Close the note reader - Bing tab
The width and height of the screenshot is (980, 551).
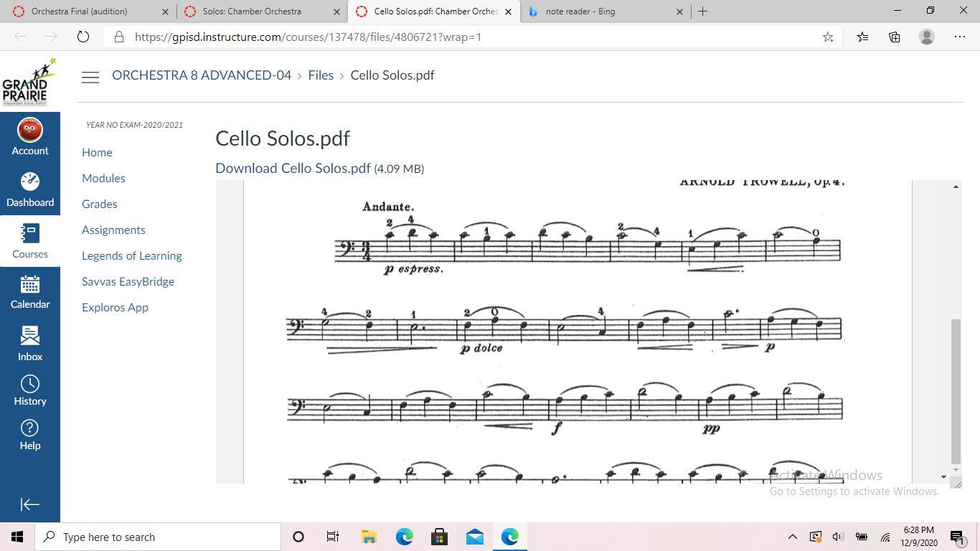pyautogui.click(x=679, y=11)
